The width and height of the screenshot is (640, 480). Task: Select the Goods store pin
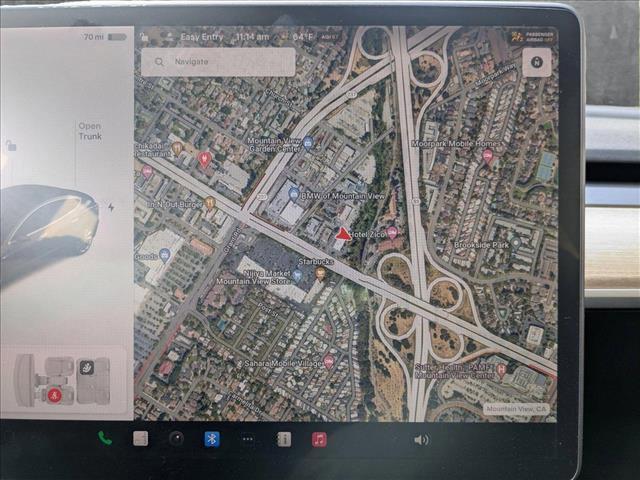click(164, 256)
